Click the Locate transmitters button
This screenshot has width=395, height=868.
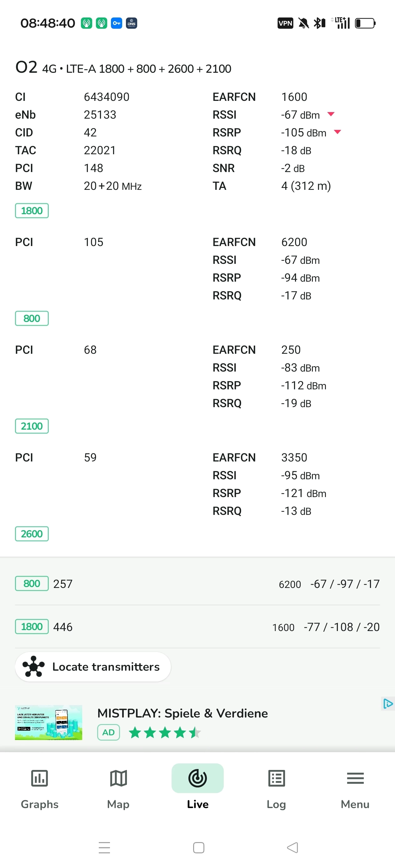pos(93,667)
